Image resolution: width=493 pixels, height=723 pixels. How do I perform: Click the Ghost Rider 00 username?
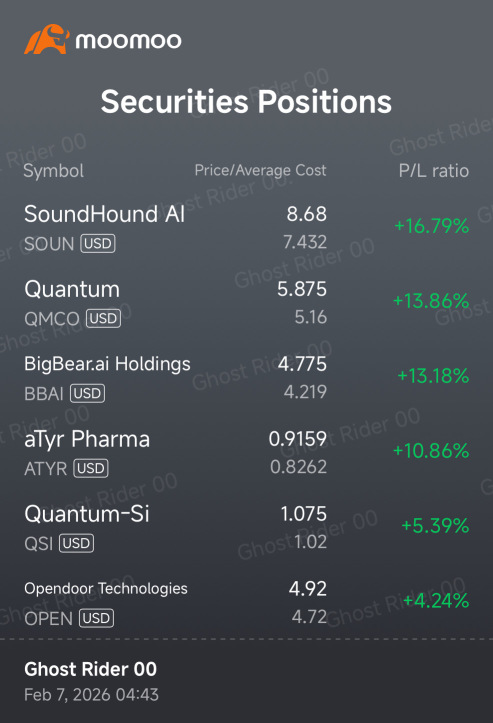pos(90,669)
